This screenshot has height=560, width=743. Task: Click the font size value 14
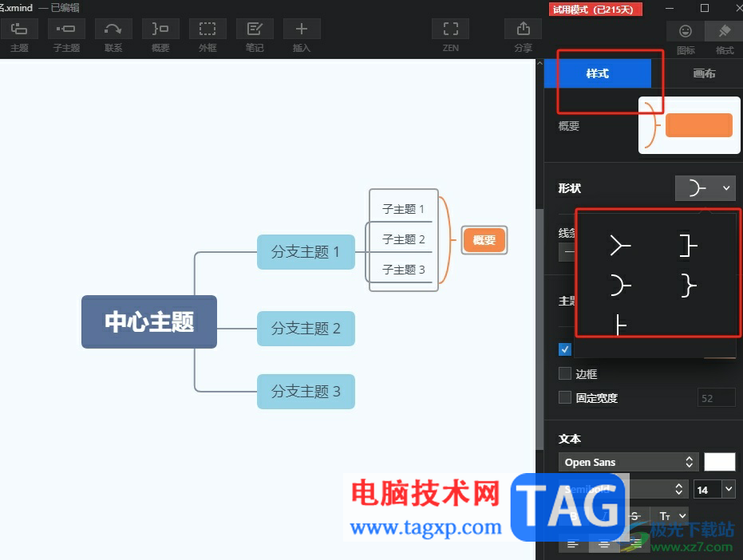(707, 490)
